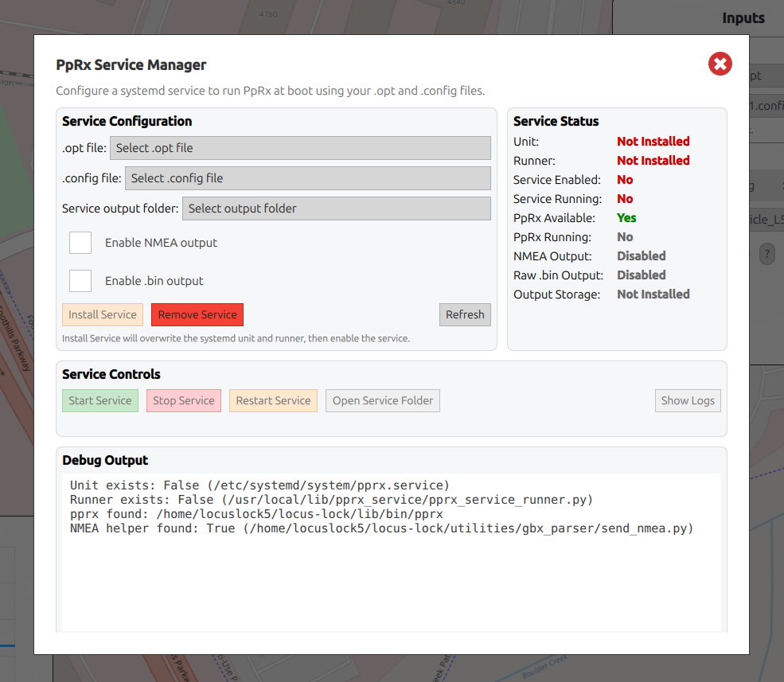Close the PpRx Service Manager dialog
The image size is (784, 682).
click(x=720, y=64)
